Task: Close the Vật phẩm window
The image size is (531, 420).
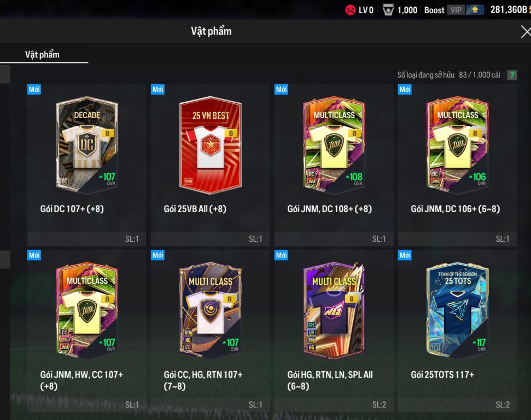Action: point(526,32)
